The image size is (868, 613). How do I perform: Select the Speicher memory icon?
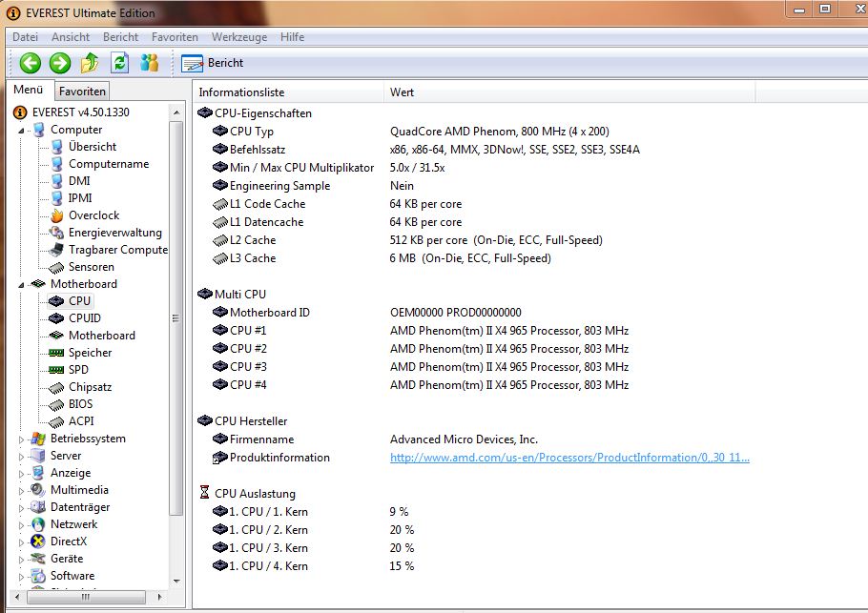[56, 353]
